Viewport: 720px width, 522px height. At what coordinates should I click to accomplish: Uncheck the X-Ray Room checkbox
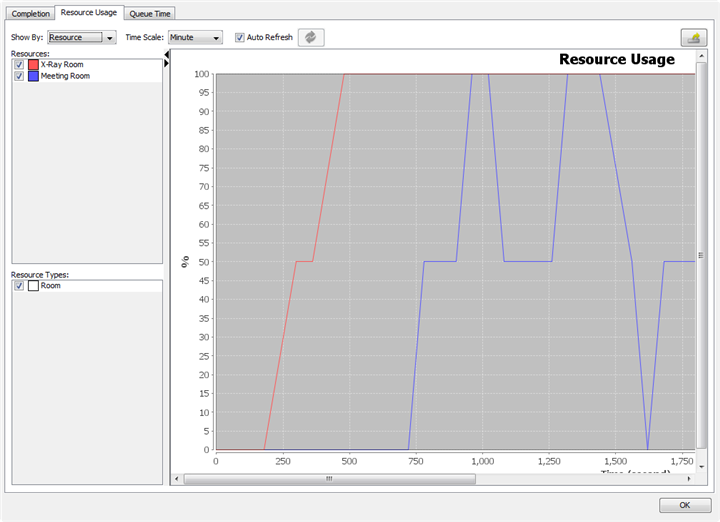19,64
